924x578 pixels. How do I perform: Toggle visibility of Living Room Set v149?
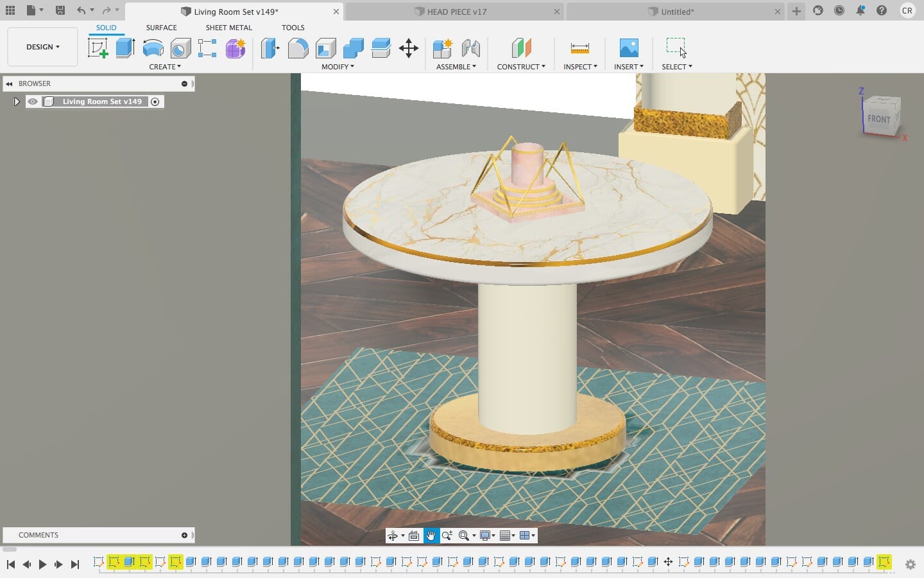point(33,101)
